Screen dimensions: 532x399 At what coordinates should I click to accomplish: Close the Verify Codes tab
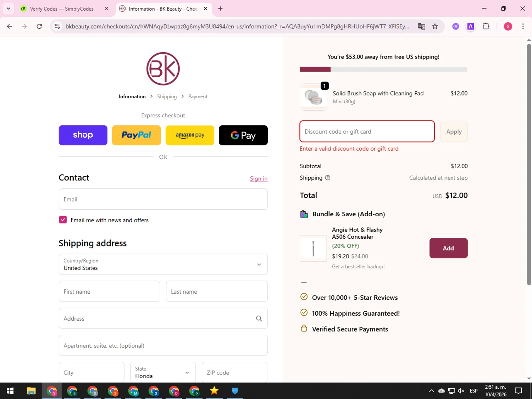[x=106, y=9]
